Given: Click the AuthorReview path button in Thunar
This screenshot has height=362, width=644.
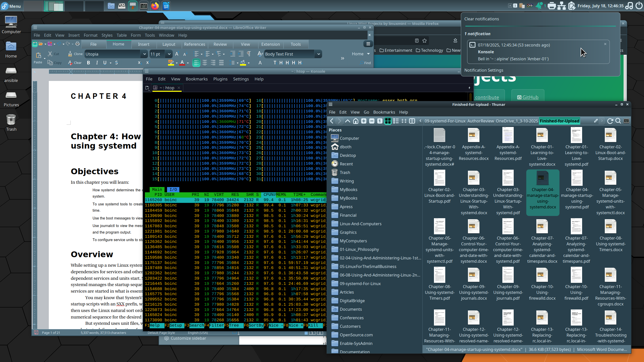Looking at the screenshot, I should (x=480, y=121).
